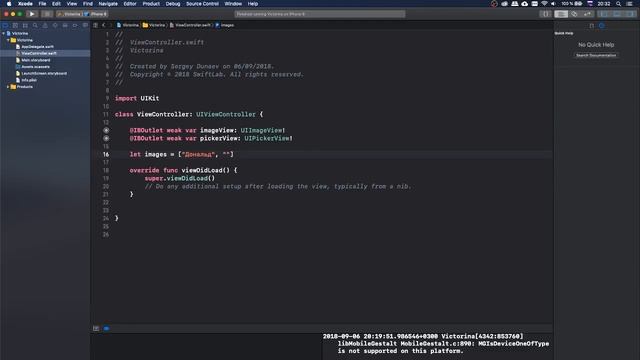Collapse the Victorina project root
Image resolution: width=640 pixels, height=360 pixels.
tap(4, 33)
